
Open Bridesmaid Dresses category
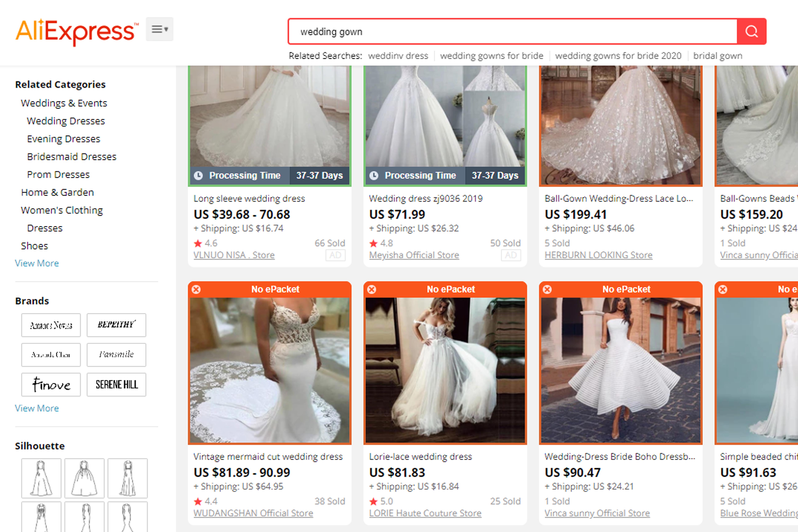pos(72,157)
